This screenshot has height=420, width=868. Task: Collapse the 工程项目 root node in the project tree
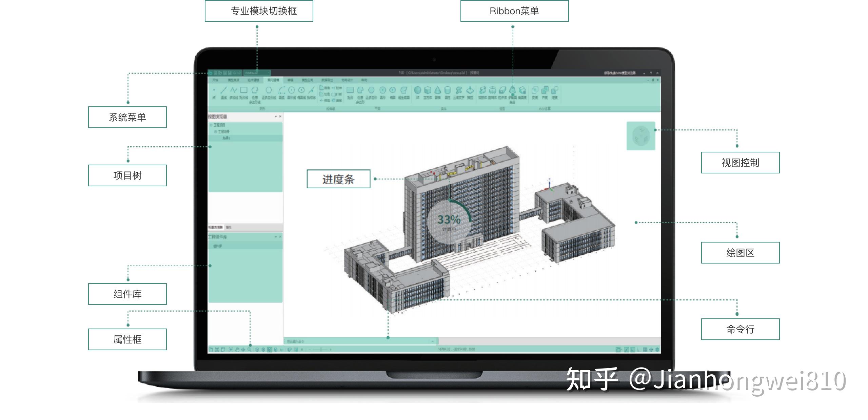click(212, 125)
